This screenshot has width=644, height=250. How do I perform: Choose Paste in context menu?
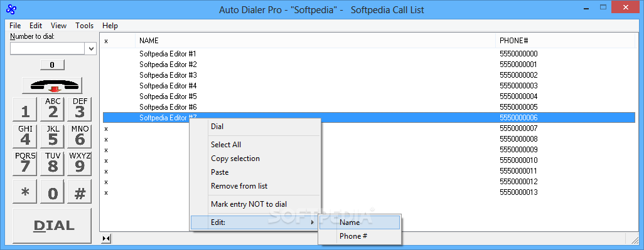click(255, 172)
